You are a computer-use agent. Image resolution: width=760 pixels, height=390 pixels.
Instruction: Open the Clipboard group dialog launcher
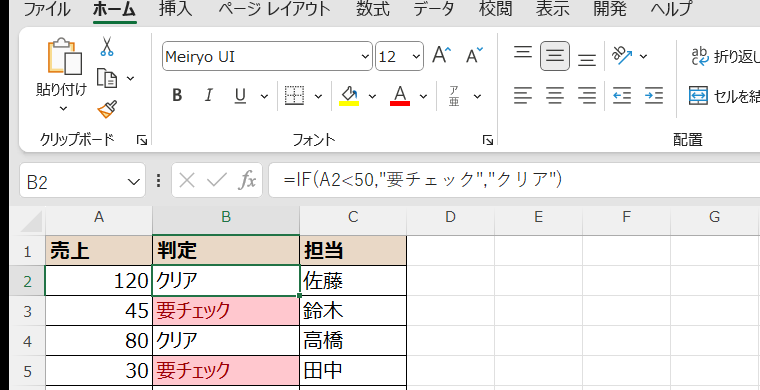pos(142,140)
